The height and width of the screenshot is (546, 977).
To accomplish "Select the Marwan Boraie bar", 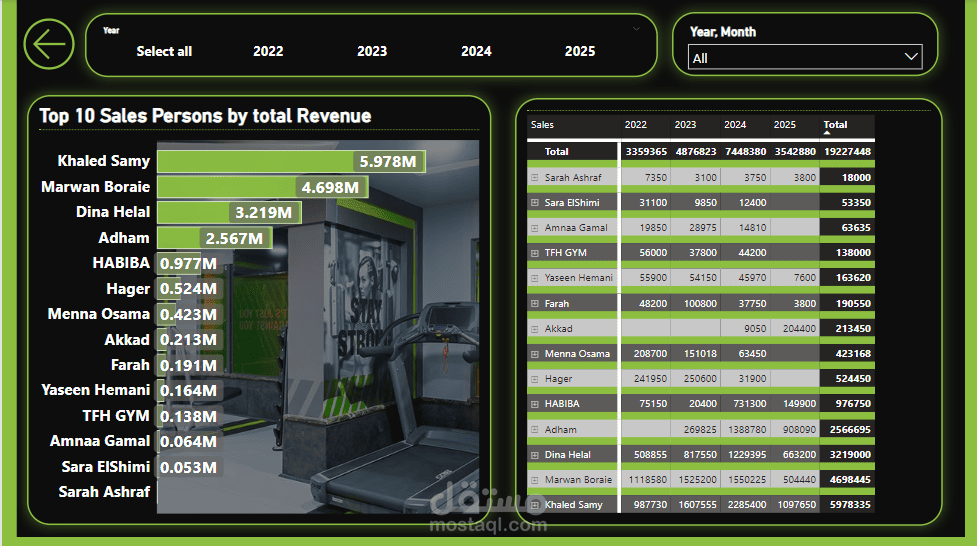I will pyautogui.click(x=262, y=187).
